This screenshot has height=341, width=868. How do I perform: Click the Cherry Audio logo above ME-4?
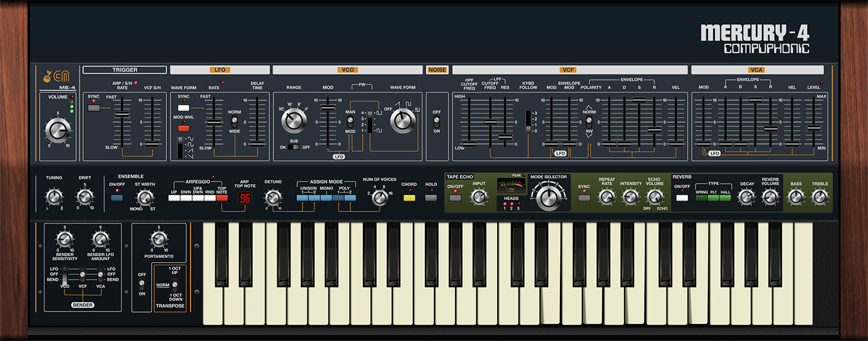[x=56, y=77]
